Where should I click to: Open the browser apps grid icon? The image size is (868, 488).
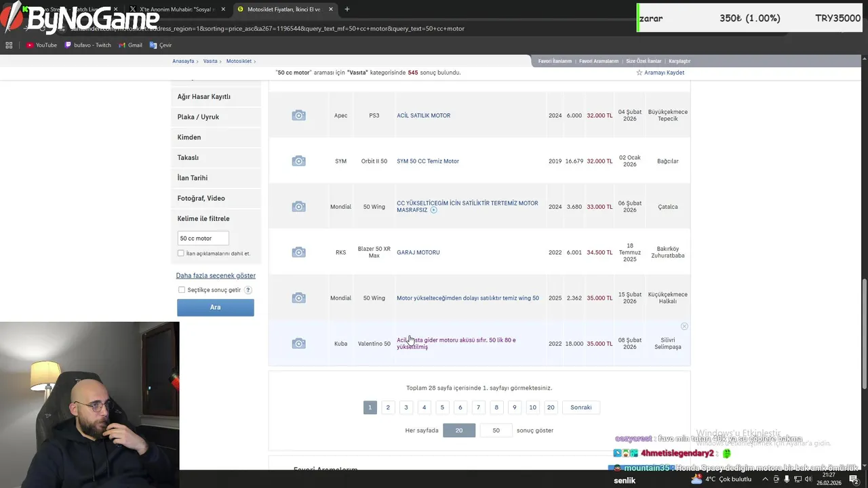9,45
